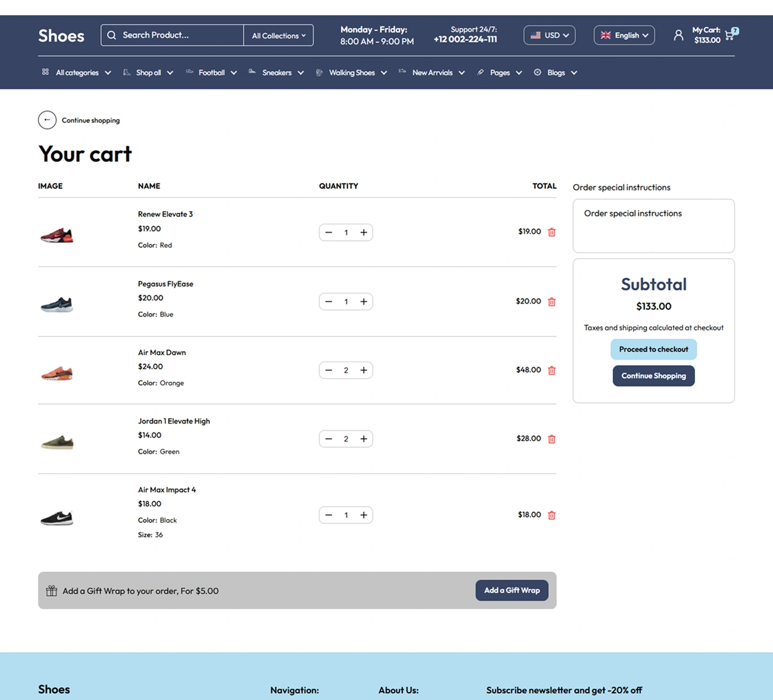Image resolution: width=773 pixels, height=700 pixels.
Task: Click Add a Gift Wrap button
Action: pyautogui.click(x=512, y=590)
